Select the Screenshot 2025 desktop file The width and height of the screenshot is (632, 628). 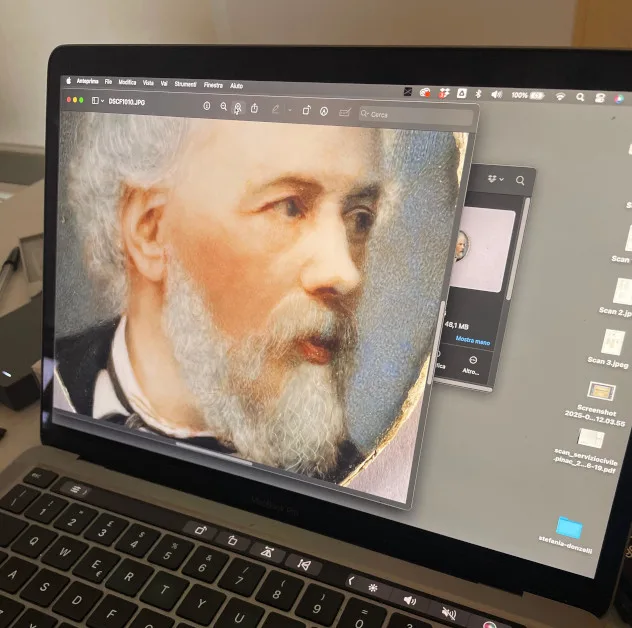[597, 404]
